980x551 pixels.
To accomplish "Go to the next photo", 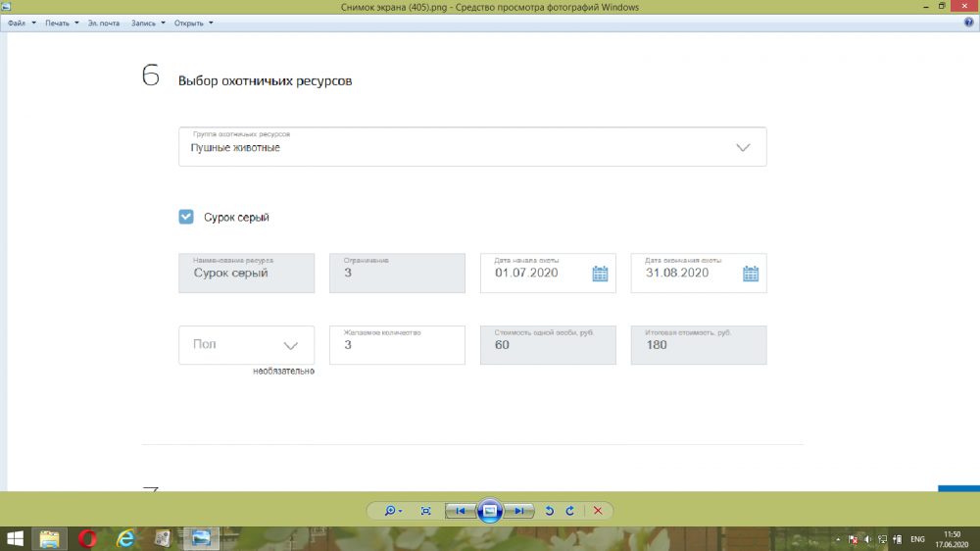I will click(x=521, y=511).
